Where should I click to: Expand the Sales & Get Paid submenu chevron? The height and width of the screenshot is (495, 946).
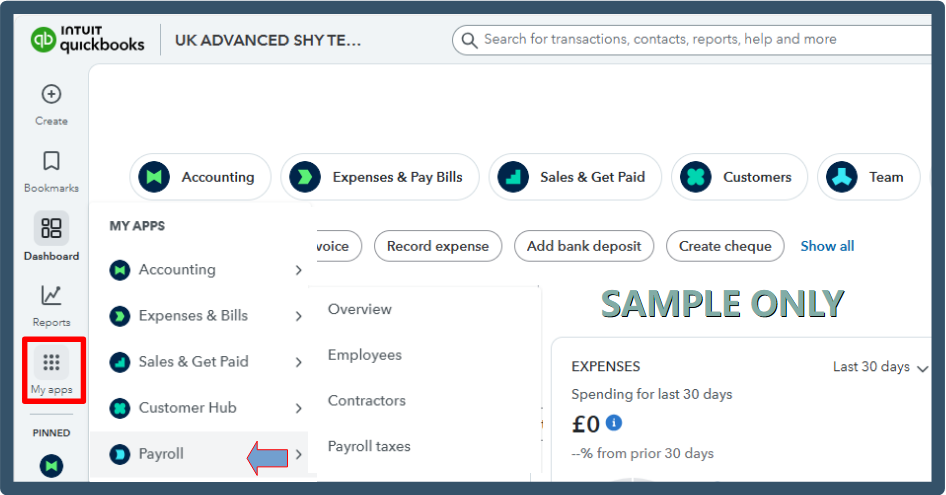[298, 362]
